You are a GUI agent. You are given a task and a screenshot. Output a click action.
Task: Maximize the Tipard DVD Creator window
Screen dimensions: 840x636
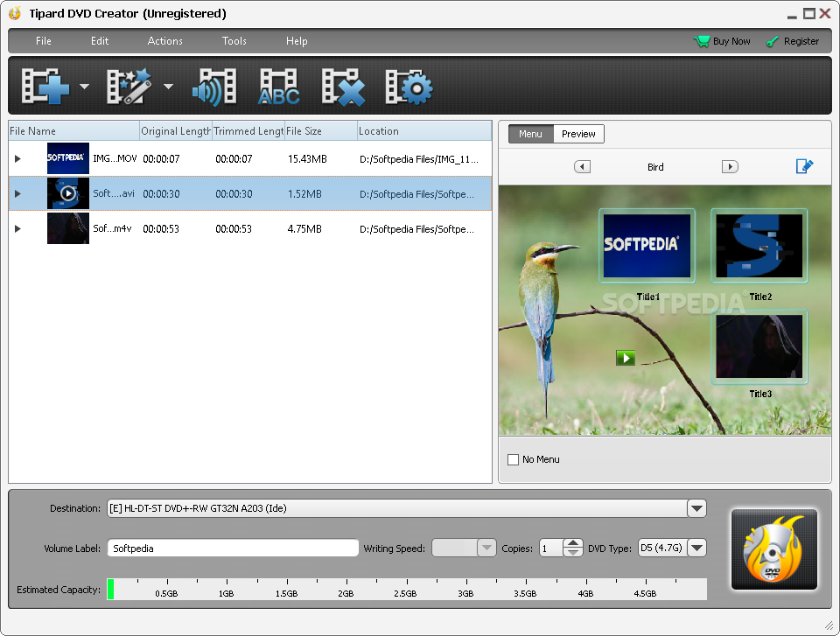808,13
